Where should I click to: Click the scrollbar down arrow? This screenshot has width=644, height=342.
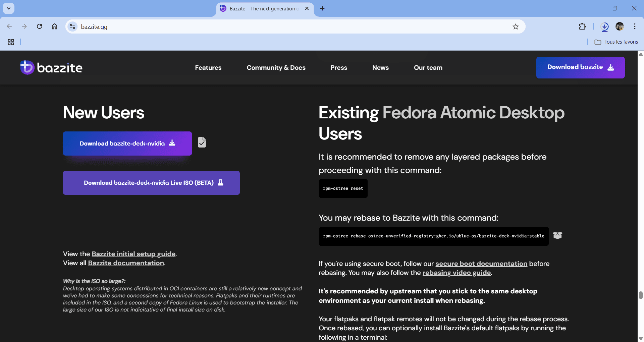(x=641, y=339)
